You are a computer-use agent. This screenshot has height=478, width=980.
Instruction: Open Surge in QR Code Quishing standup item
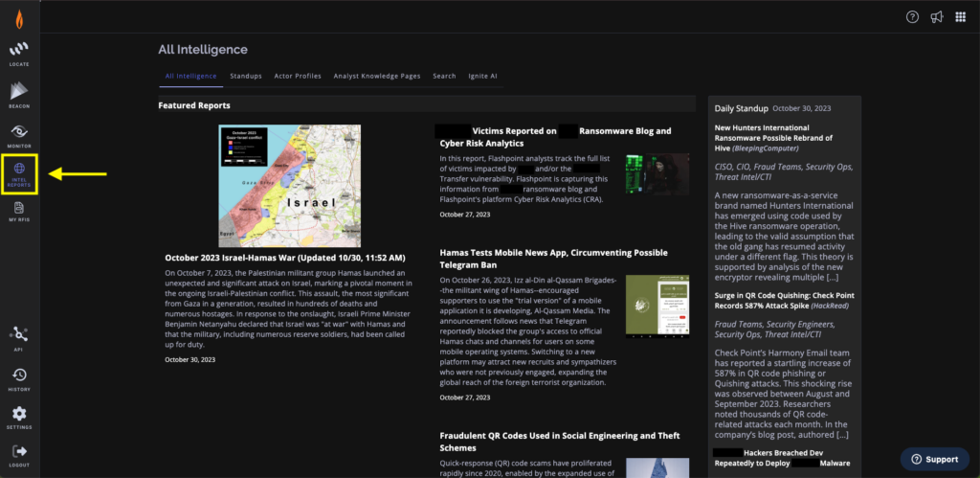(785, 301)
